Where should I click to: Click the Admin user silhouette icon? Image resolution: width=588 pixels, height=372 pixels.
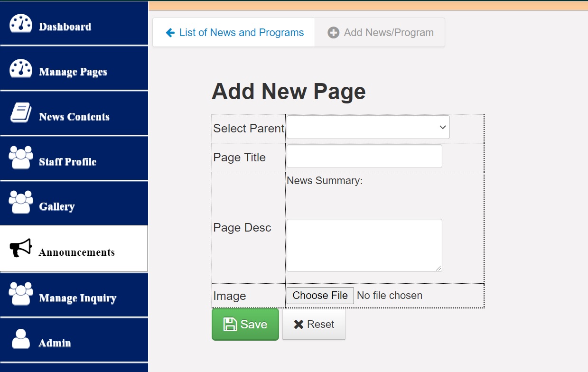coord(20,339)
